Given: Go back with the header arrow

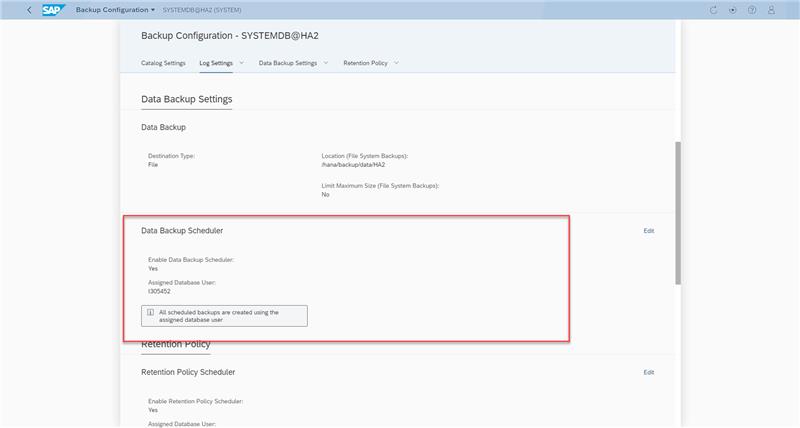Looking at the screenshot, I should point(29,10).
